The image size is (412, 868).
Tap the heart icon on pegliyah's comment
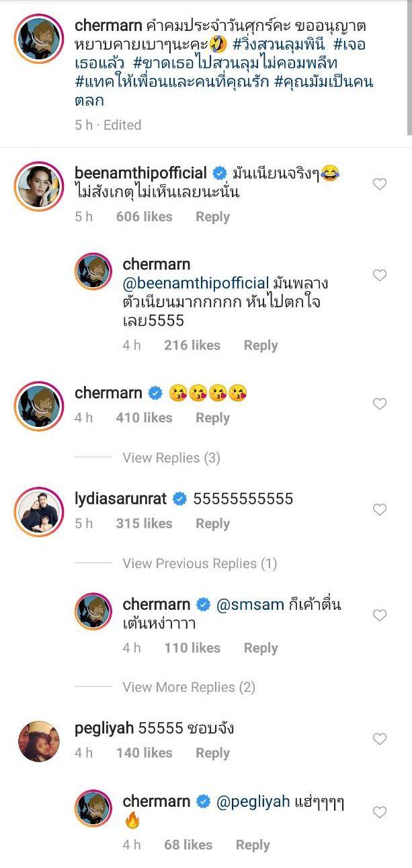(x=380, y=739)
